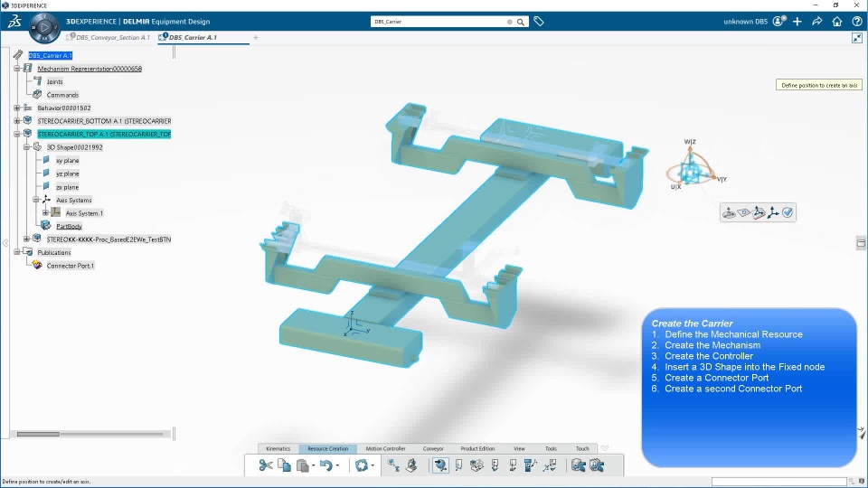Click the Home icon in top bar
The width and height of the screenshot is (868, 488).
(x=837, y=22)
